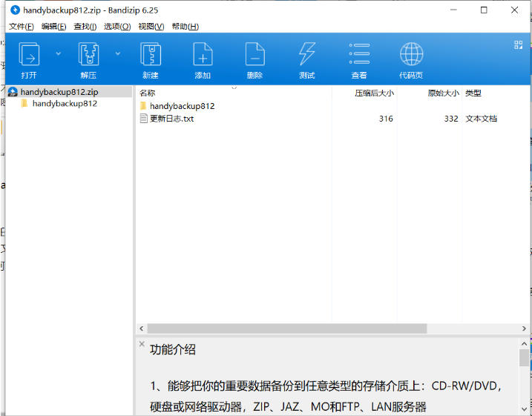
Task: Open the Help (帮助) menu
Action: pos(185,27)
